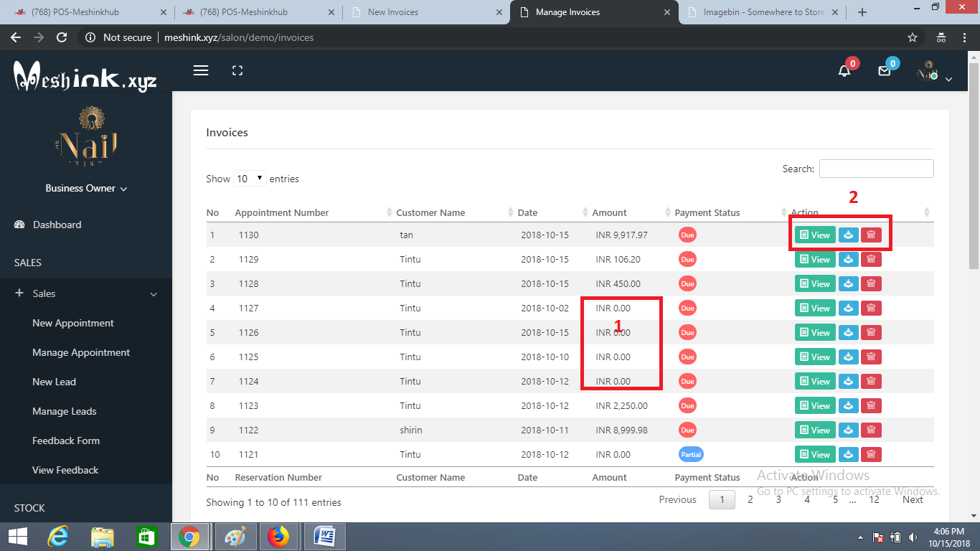
Task: Switch to the New Invoices tab
Action: 425,12
